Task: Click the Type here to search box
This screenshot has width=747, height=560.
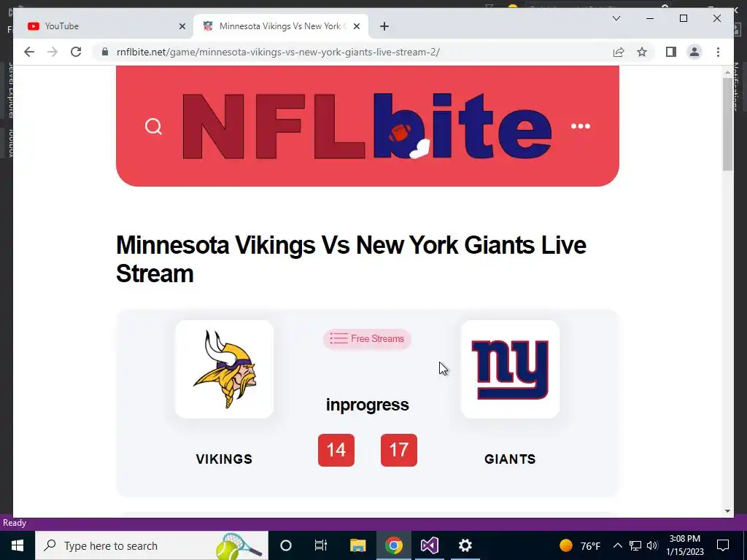Action: tap(152, 545)
